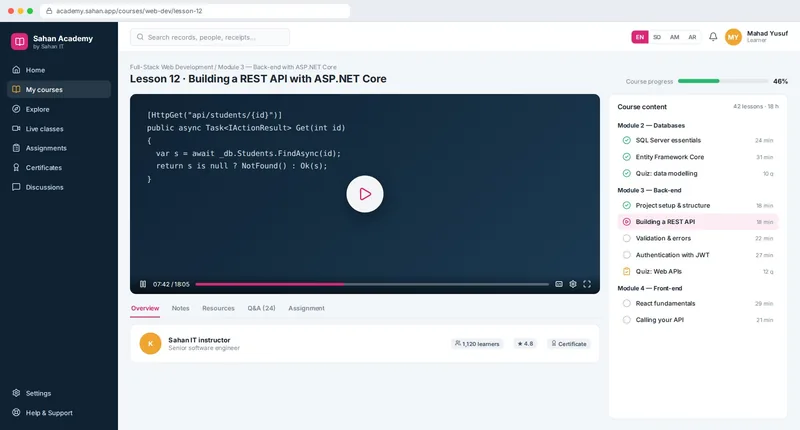Click the quiz clipboard icon for Web APIs
The width and height of the screenshot is (800, 430).
pos(627,271)
